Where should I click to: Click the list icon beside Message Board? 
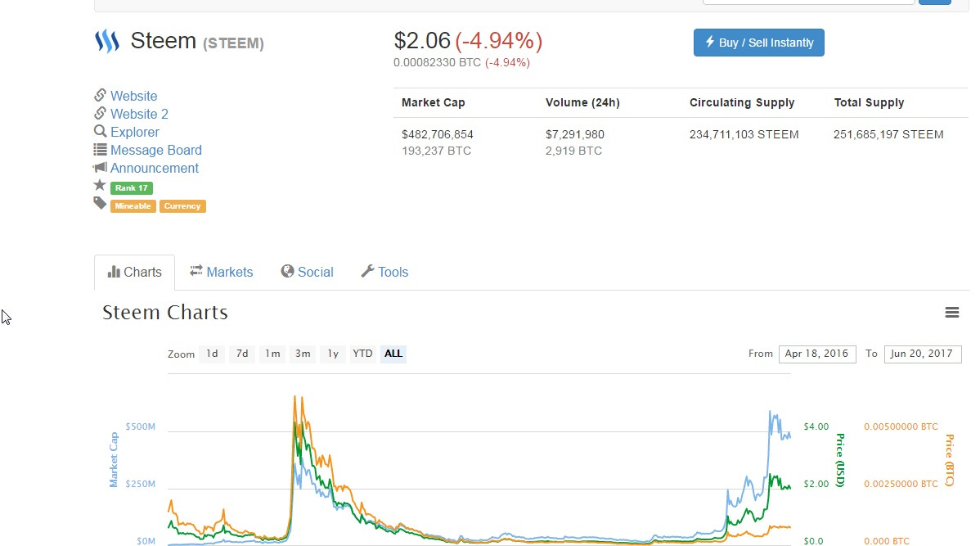(x=100, y=150)
